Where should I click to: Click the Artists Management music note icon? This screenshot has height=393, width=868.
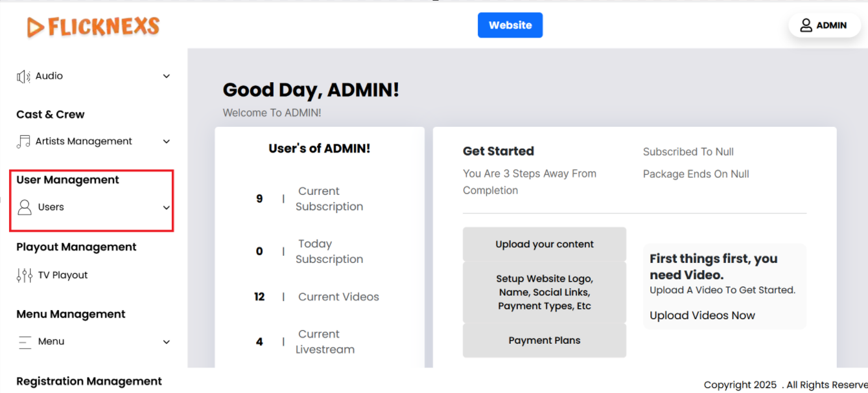pos(23,141)
